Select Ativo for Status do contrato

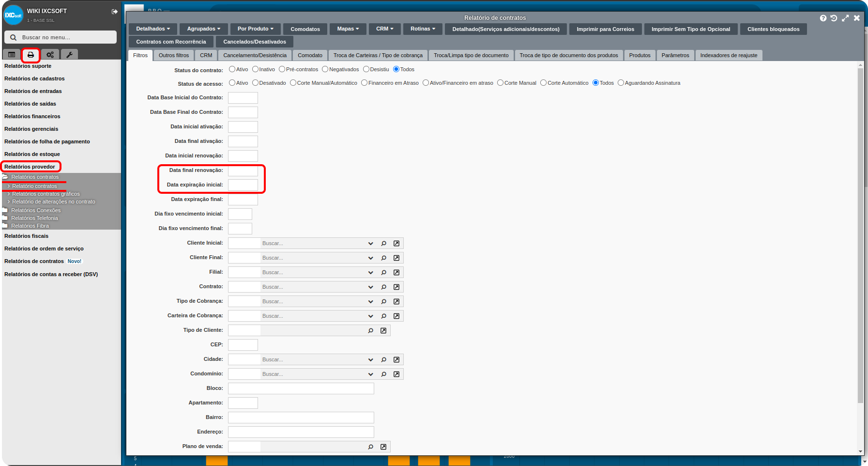[232, 69]
